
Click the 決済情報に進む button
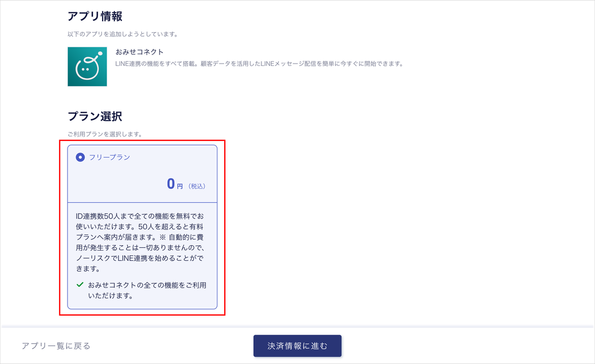click(297, 346)
